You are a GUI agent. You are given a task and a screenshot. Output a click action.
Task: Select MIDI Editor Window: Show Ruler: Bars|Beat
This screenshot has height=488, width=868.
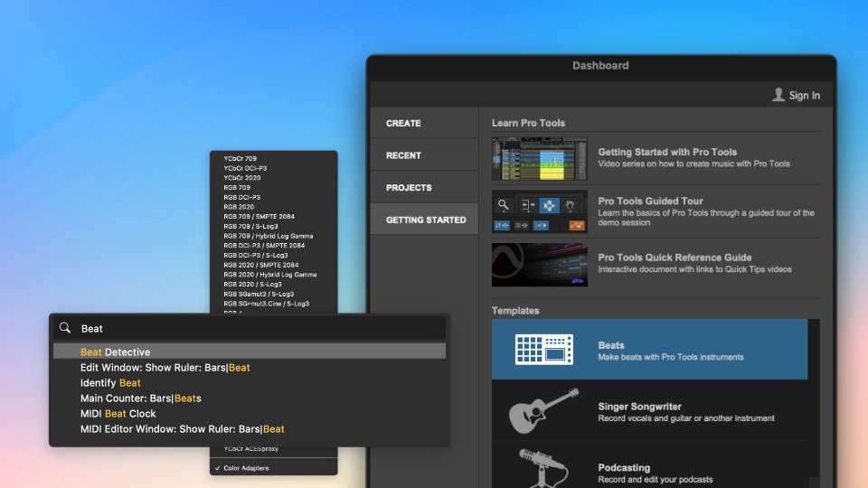[x=250, y=428]
